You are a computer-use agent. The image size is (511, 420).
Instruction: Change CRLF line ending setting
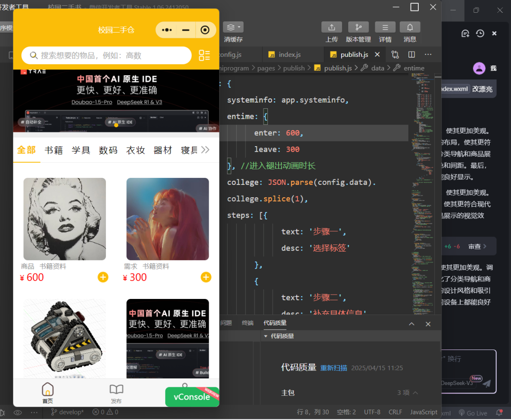click(x=395, y=412)
